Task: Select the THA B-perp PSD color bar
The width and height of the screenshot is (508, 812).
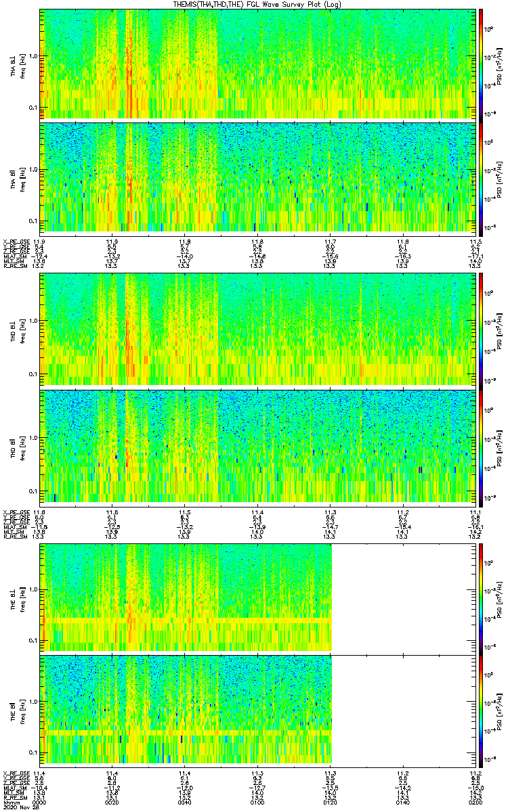Action: [481, 64]
